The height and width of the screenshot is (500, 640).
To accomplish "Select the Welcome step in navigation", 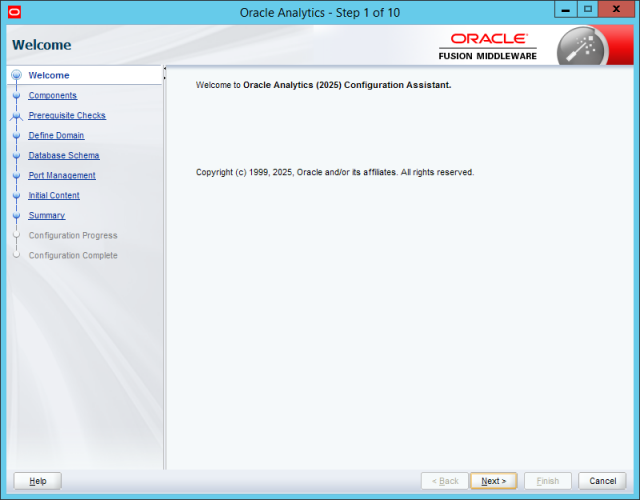I will (49, 75).
